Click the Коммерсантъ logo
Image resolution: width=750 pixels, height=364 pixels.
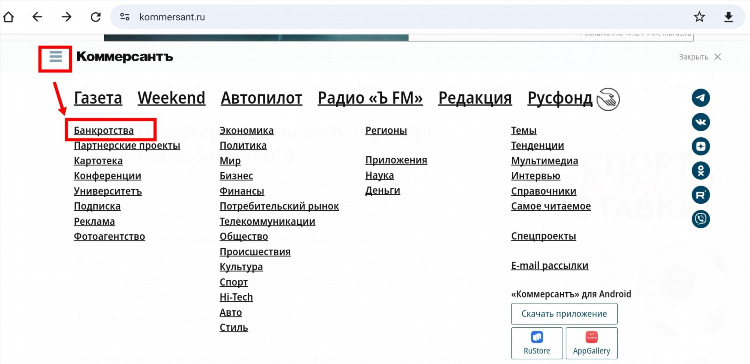[124, 57]
